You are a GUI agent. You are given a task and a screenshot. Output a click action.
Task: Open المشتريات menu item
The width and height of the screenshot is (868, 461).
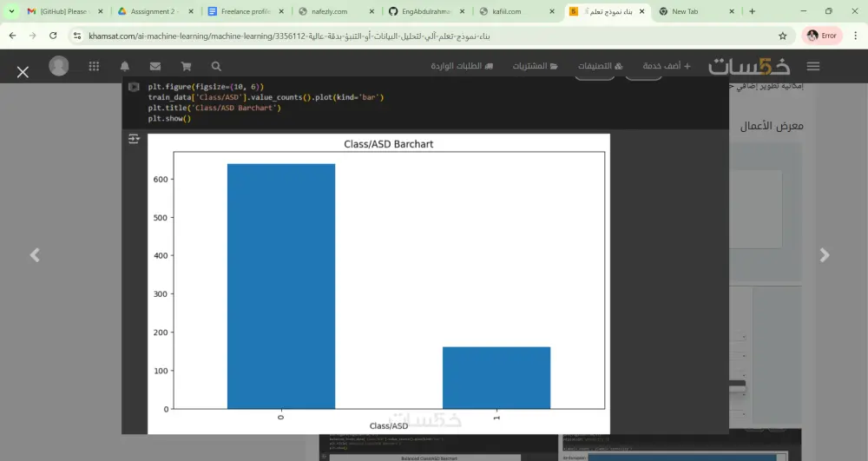tap(535, 66)
